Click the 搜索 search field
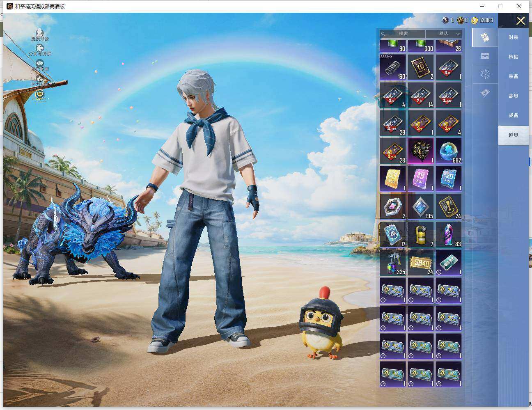Viewport: 532px width, 410px height. (x=402, y=34)
